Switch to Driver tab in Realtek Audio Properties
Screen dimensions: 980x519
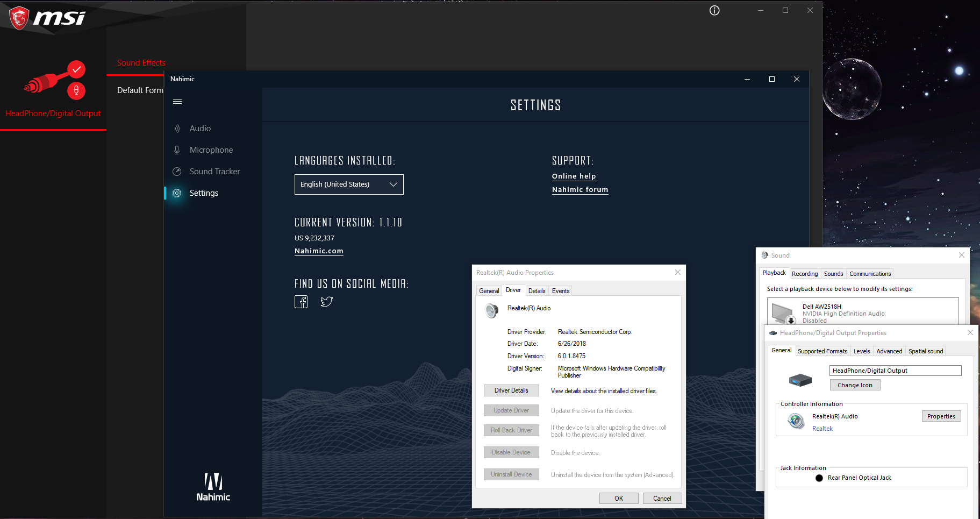point(513,290)
